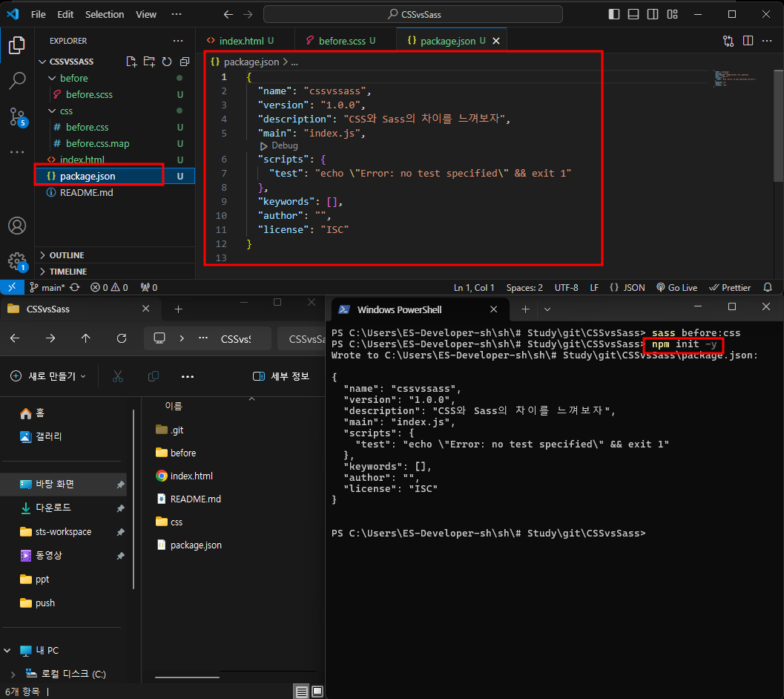Refresh the explorer file tree
Image resolution: width=784 pixels, height=699 pixels.
tap(167, 62)
